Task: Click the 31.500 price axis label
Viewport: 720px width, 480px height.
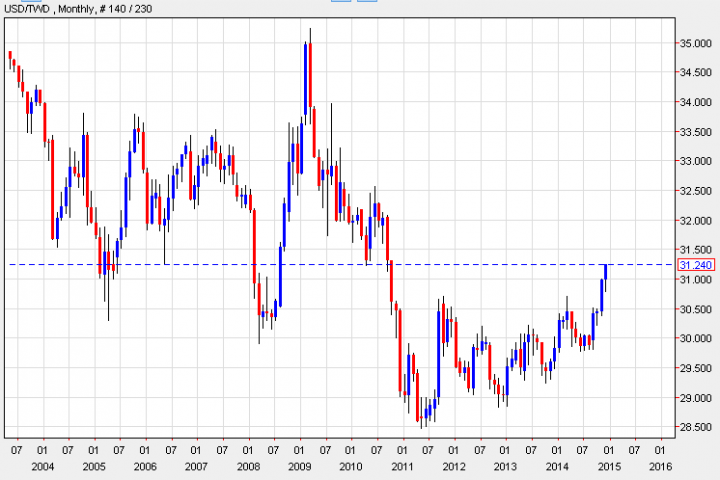Action: [x=695, y=250]
